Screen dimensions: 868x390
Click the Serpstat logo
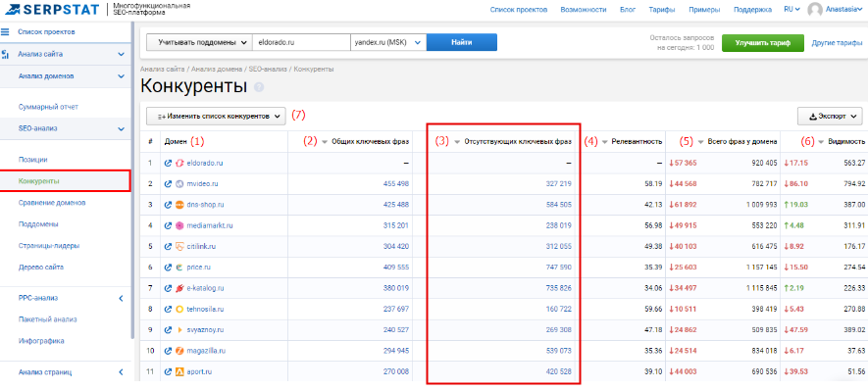click(51, 9)
